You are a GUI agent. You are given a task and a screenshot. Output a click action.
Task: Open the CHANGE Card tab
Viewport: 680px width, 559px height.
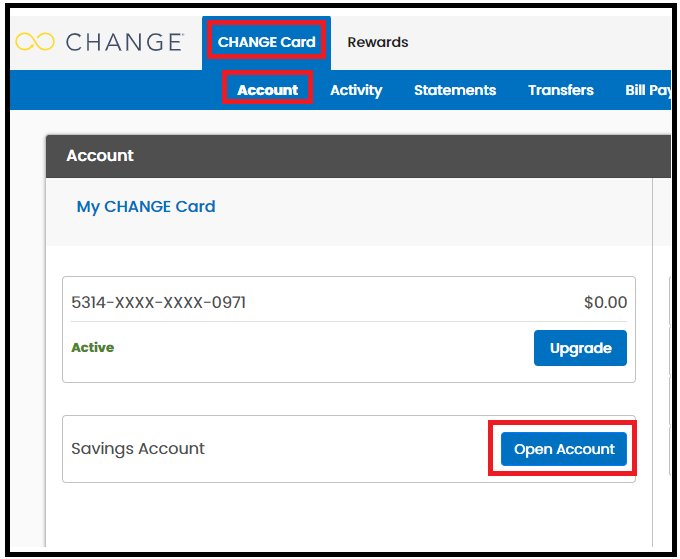(266, 42)
